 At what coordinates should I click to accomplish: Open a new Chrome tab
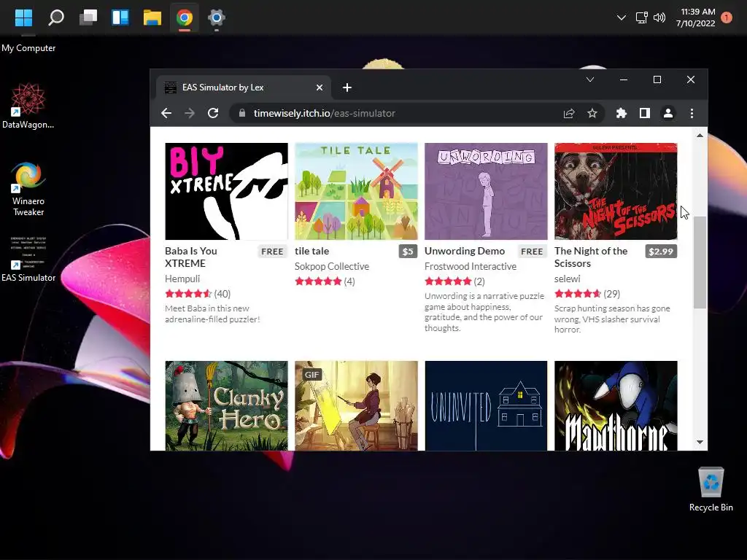pyautogui.click(x=347, y=87)
